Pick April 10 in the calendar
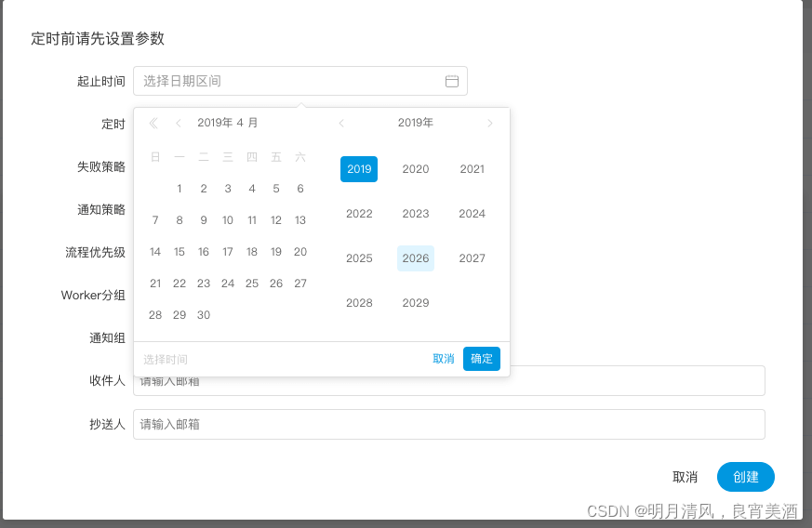Viewport: 812px width, 528px height. [x=228, y=220]
